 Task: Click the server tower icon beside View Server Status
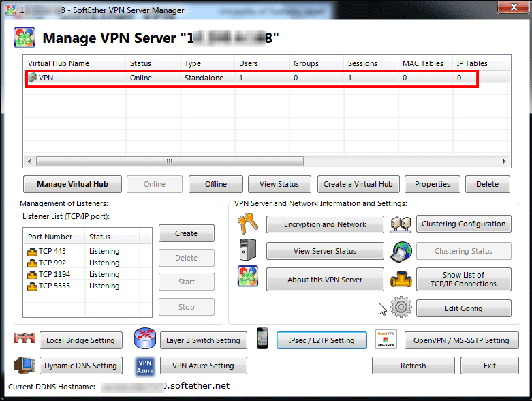(x=247, y=250)
